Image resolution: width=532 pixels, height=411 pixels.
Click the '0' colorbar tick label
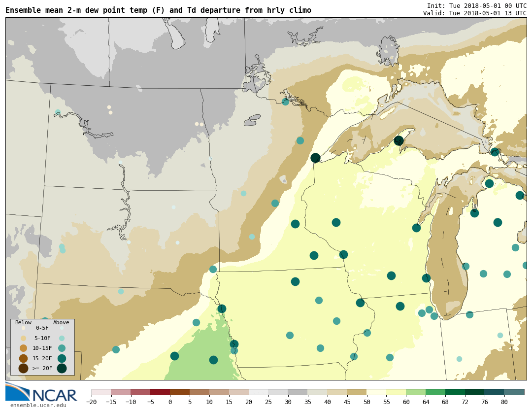(170, 402)
